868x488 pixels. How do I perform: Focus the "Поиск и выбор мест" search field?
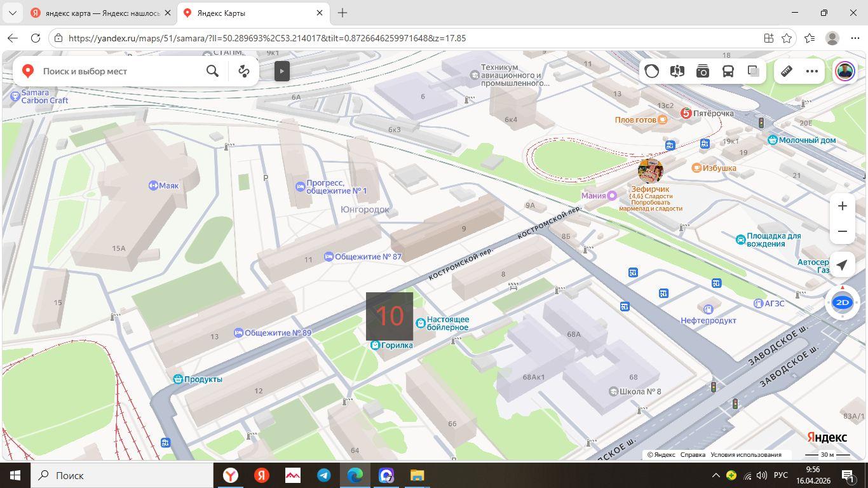tap(121, 71)
